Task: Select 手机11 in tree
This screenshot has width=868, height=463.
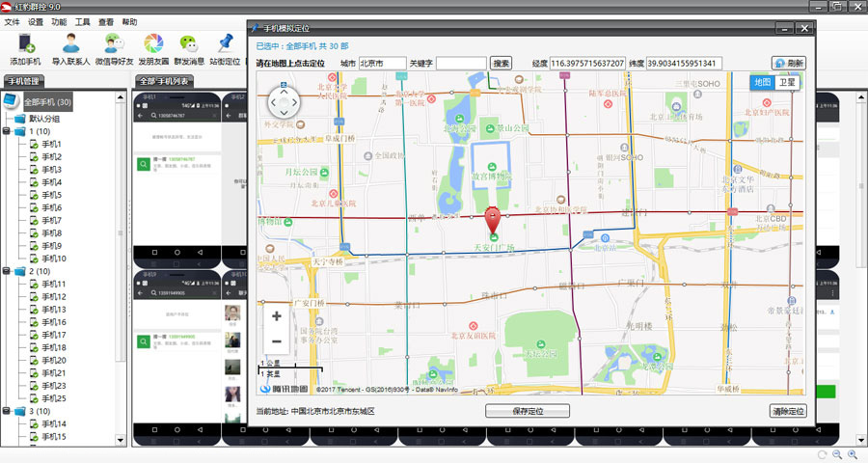Action: tap(54, 285)
